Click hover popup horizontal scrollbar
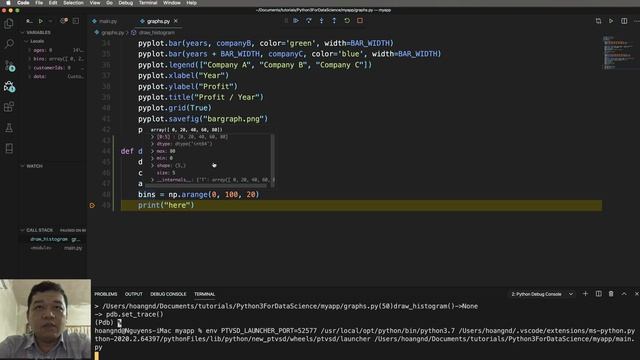The image size is (640, 360). 206,185
